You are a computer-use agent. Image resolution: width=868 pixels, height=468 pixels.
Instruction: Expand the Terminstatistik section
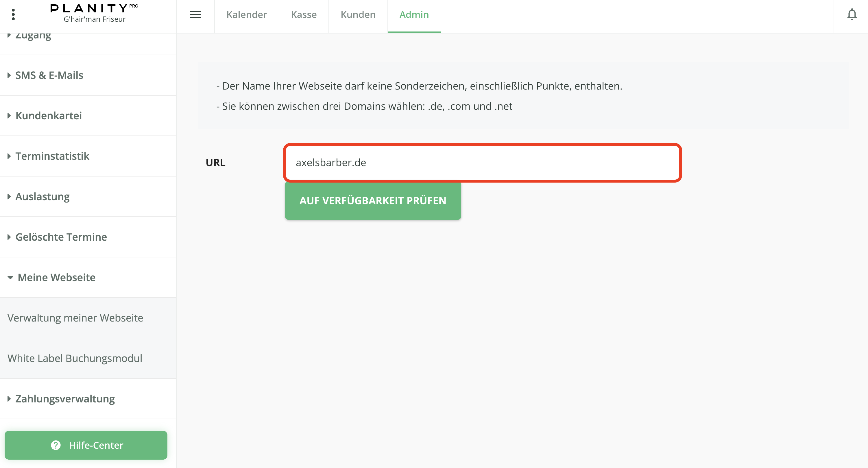coord(52,156)
